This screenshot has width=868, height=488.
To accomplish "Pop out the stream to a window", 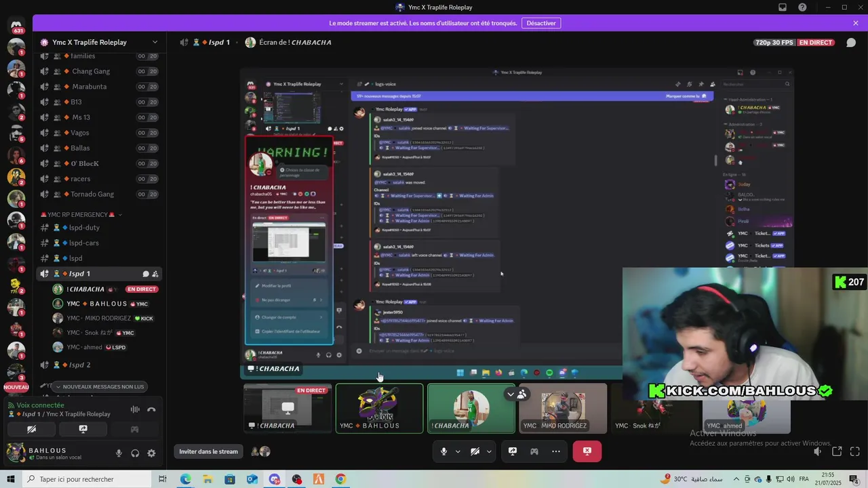I will pos(837,451).
